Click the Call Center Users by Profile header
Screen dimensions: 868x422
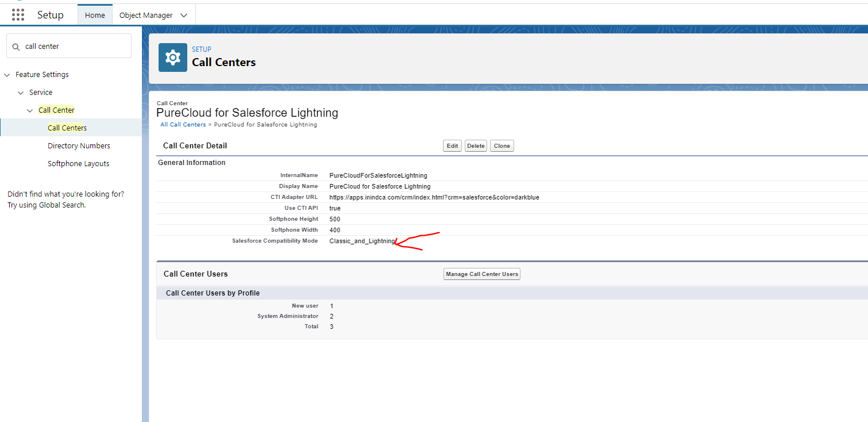click(x=213, y=293)
